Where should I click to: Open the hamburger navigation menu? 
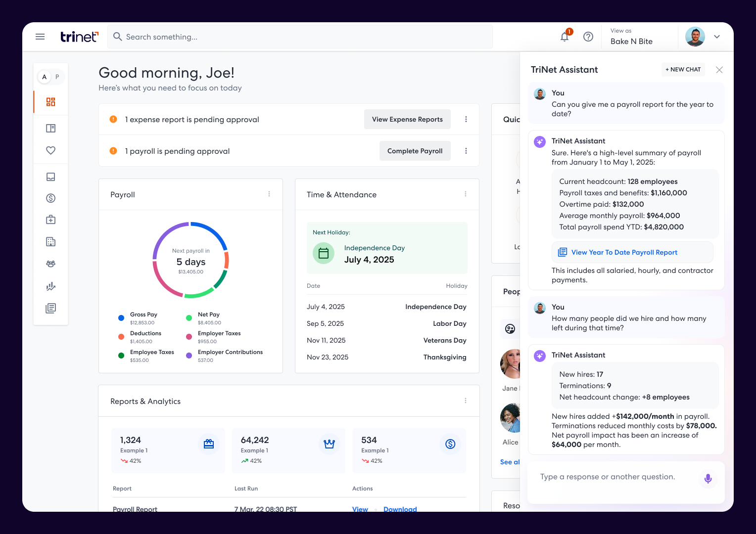click(40, 37)
